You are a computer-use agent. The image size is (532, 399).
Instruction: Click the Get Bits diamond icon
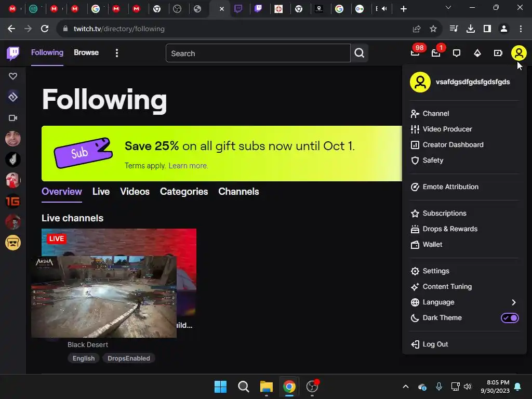[x=477, y=54]
